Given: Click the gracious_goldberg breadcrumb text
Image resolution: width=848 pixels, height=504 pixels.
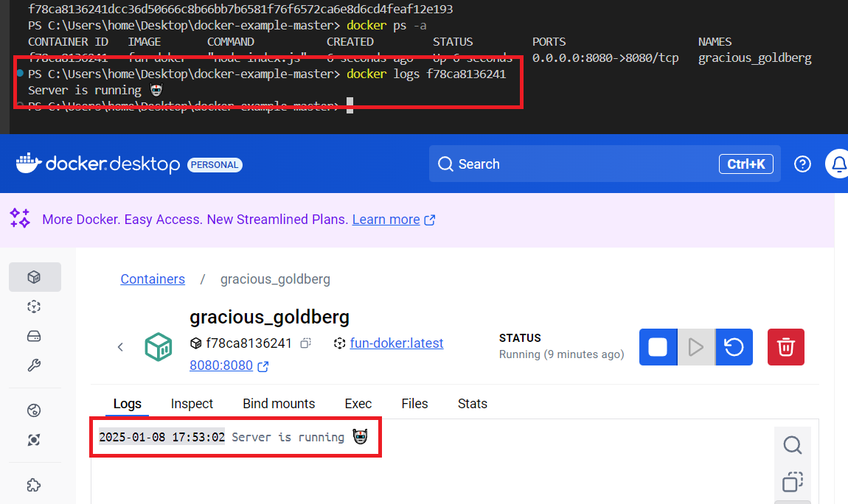Looking at the screenshot, I should pos(275,279).
